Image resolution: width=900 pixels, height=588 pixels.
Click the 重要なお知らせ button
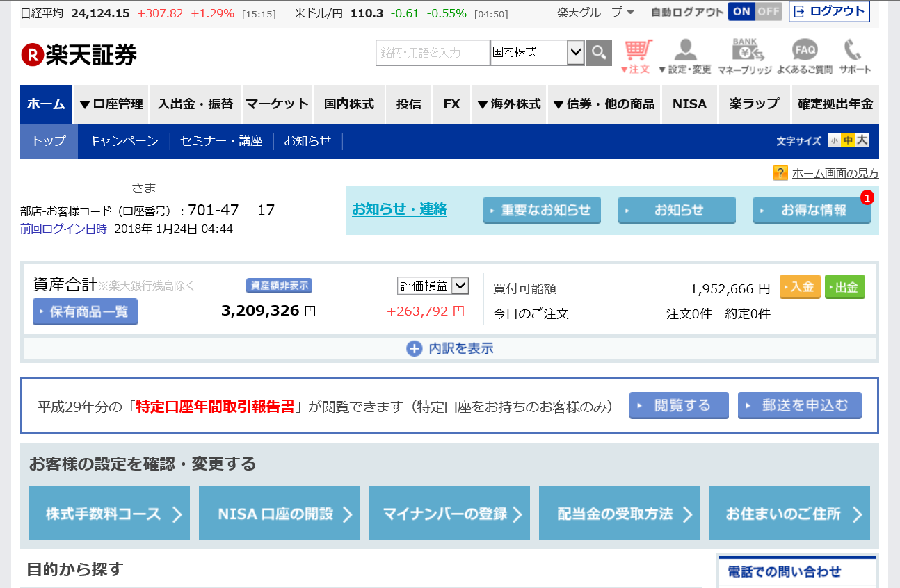pos(540,210)
